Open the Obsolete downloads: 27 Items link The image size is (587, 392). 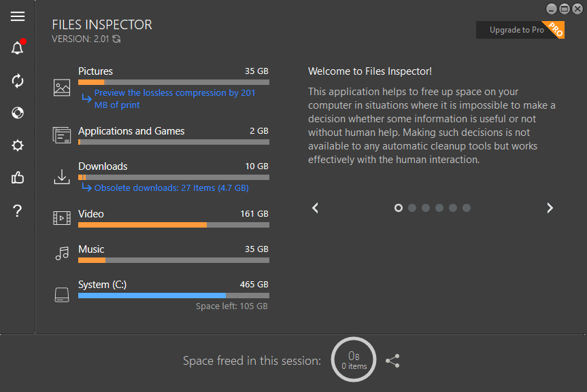click(171, 188)
